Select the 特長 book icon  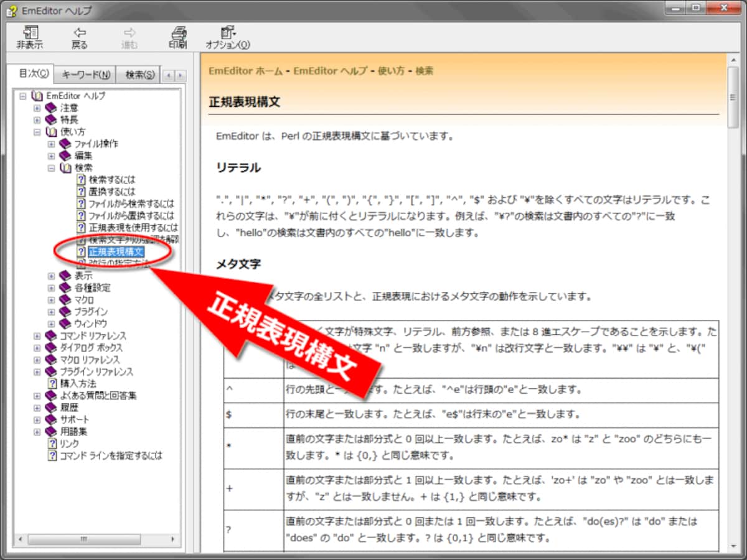[x=51, y=119]
